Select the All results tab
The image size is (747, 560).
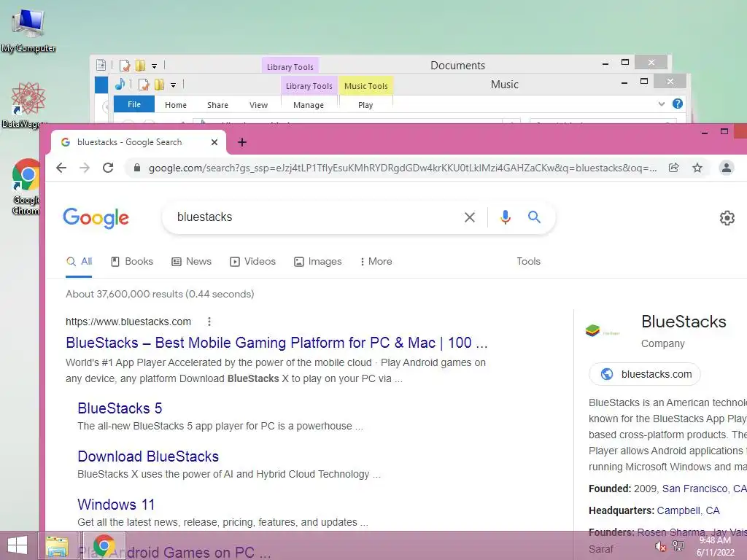pos(79,262)
